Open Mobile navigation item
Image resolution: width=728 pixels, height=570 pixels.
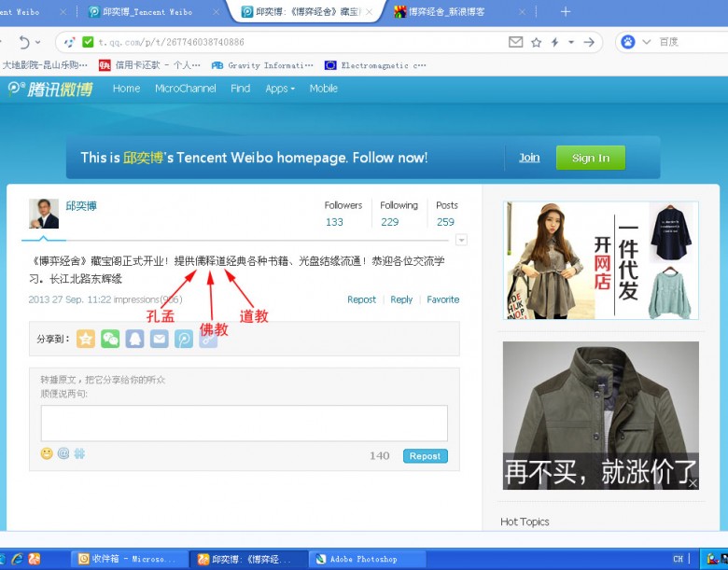click(324, 89)
